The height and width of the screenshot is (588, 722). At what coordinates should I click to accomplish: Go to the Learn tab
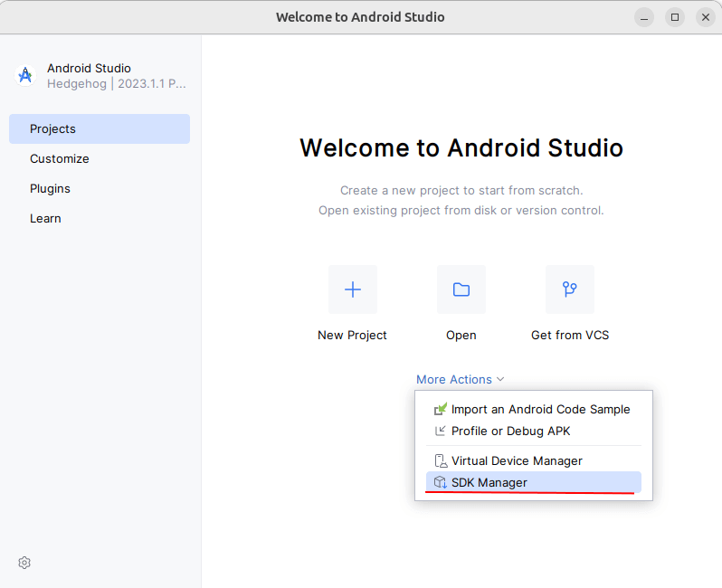(x=100, y=218)
